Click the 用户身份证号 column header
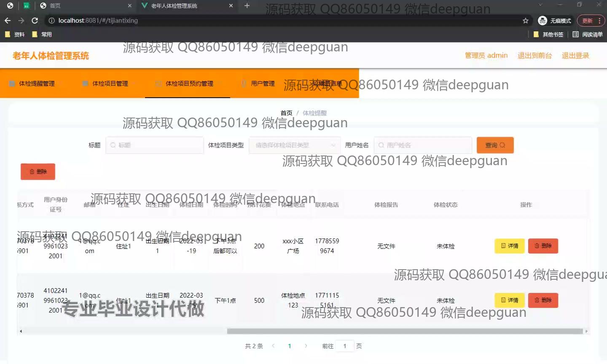 click(x=56, y=204)
